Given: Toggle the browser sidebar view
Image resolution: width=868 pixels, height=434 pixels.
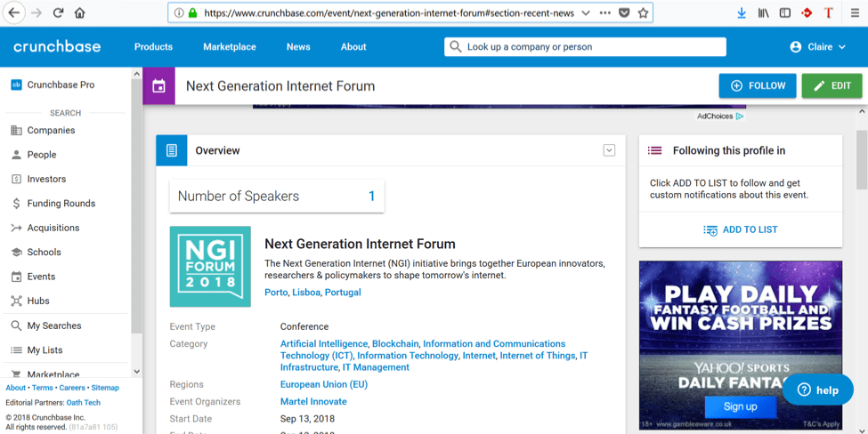Looking at the screenshot, I should point(785,13).
